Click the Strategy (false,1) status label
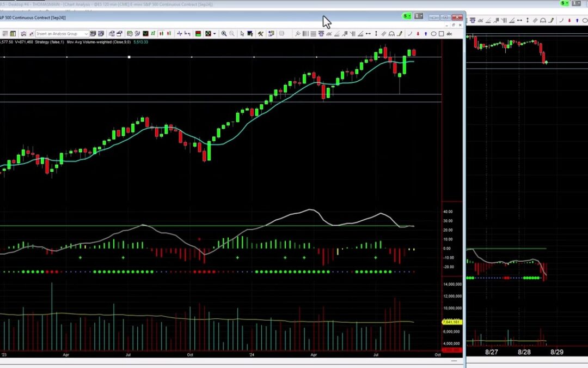 50,42
